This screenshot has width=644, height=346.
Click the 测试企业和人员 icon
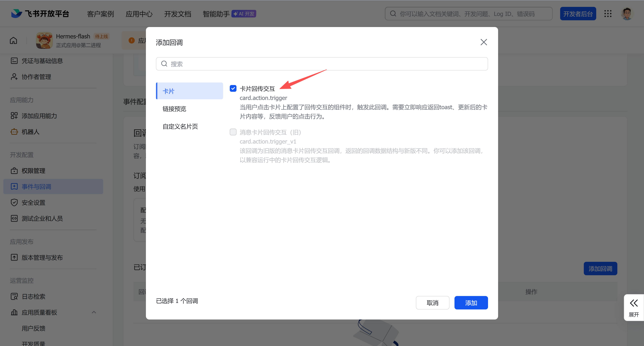(14, 218)
